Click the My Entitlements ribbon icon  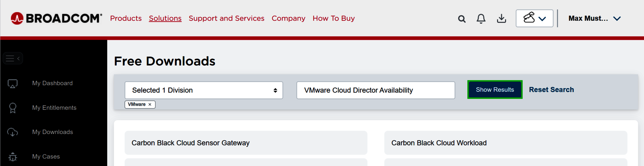[x=13, y=108]
